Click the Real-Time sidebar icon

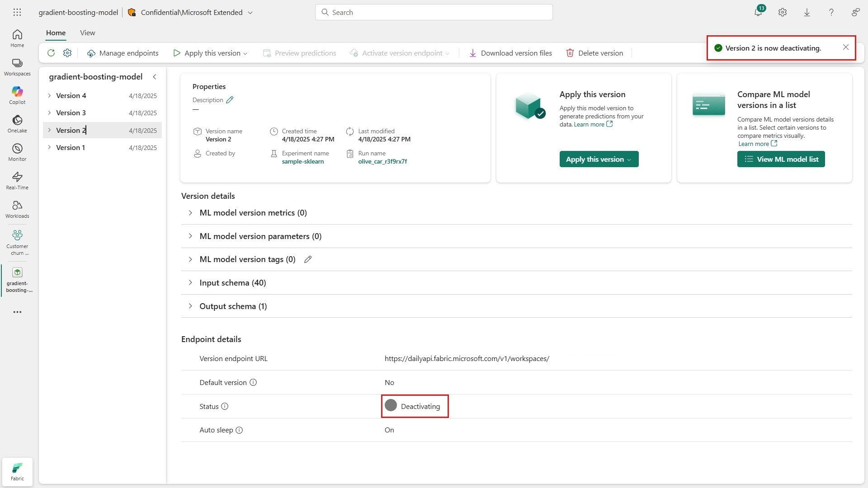point(17,180)
